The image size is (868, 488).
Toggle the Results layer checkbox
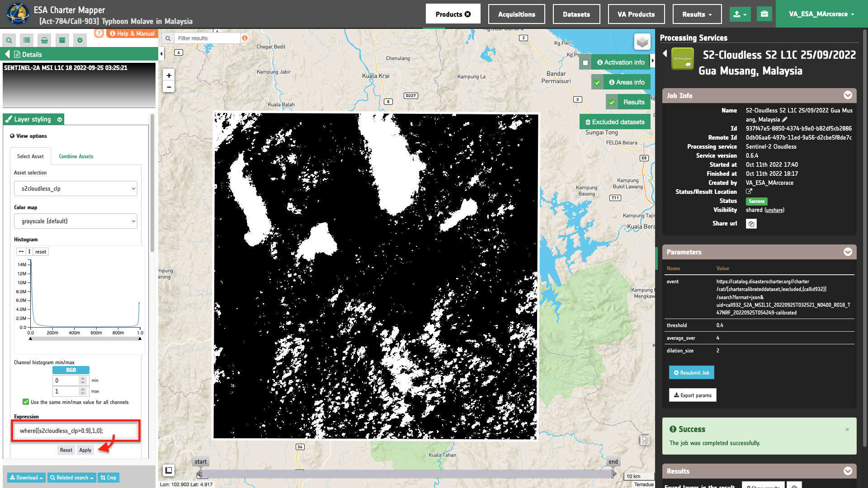[612, 103]
